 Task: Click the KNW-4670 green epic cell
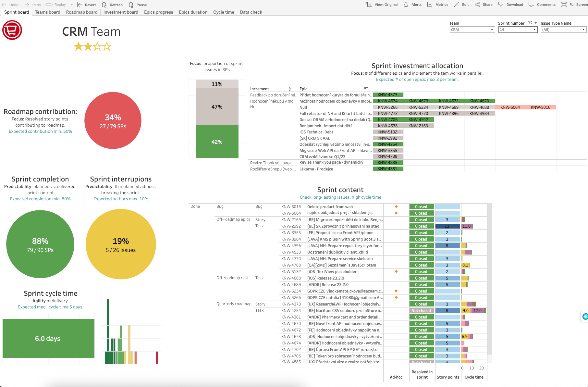pyautogui.click(x=480, y=101)
